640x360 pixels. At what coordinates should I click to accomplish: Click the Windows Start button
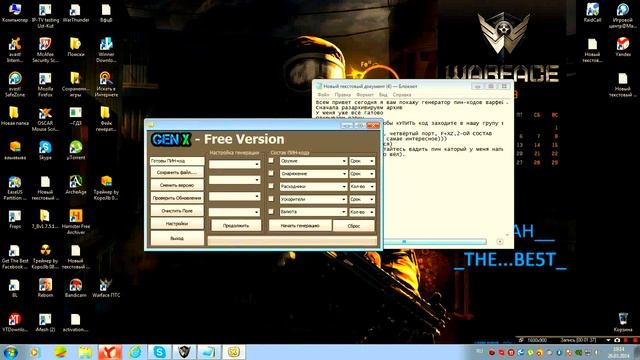(x=10, y=352)
